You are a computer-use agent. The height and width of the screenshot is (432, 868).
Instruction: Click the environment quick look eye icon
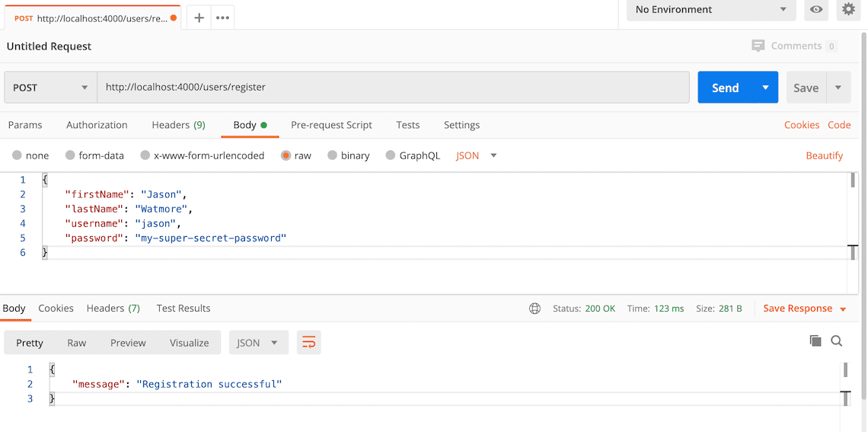816,9
